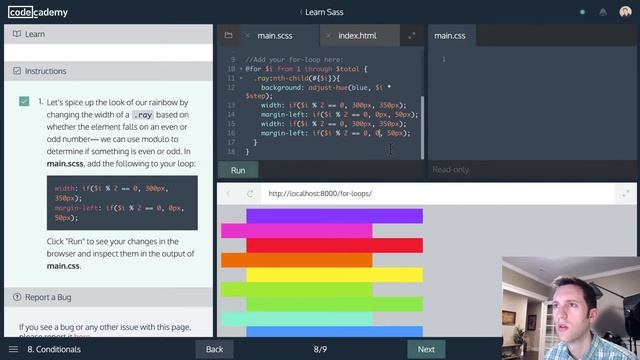Close the index.html tab with its x
This screenshot has width=640, height=360.
click(328, 36)
